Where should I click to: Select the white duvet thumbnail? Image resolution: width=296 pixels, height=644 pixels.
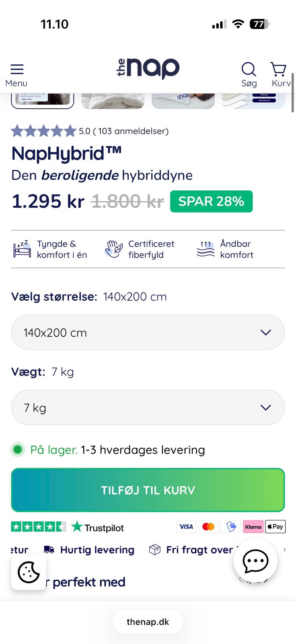click(x=113, y=101)
